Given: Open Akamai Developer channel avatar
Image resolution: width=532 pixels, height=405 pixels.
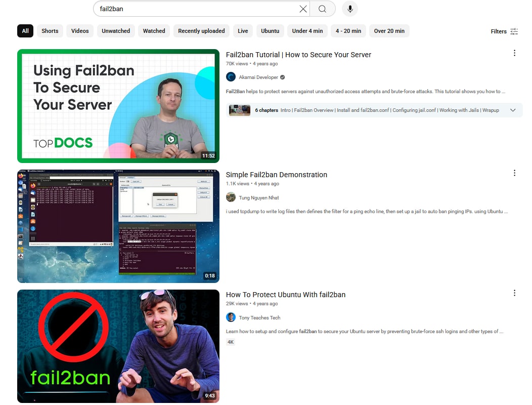Looking at the screenshot, I should 231,77.
